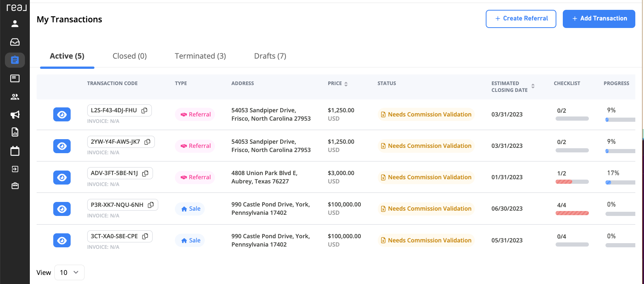
Task: Click Sale type badge for P3R-XK7-NQU-6NH
Action: (x=190, y=209)
